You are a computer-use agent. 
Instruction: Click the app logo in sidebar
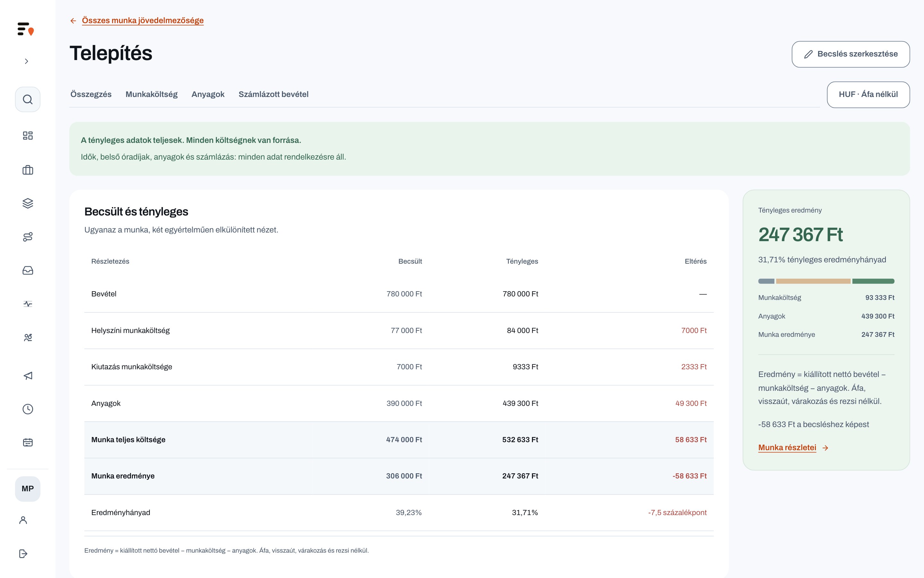[x=26, y=29]
